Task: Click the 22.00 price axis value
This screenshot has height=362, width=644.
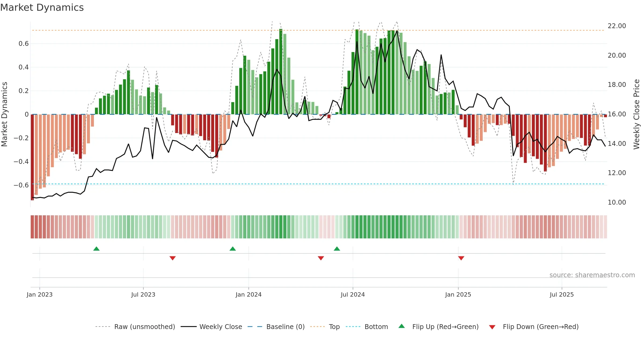Action: 617,26
